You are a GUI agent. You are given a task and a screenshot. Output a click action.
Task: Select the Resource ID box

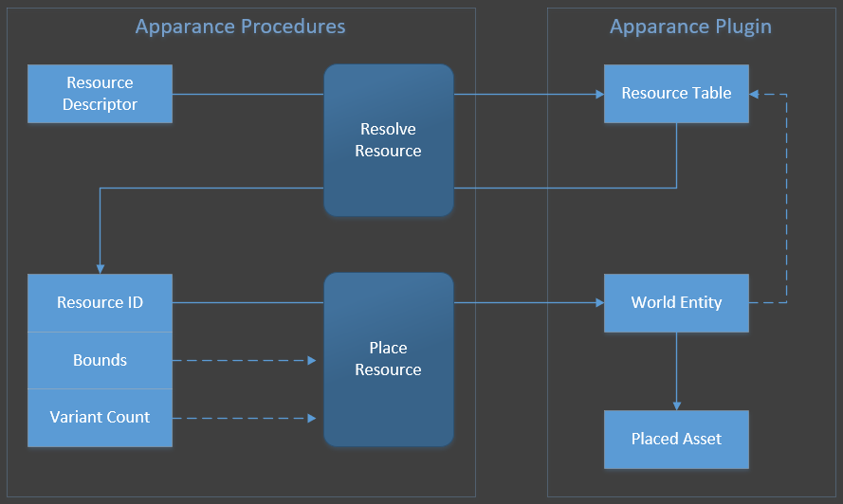(x=100, y=303)
